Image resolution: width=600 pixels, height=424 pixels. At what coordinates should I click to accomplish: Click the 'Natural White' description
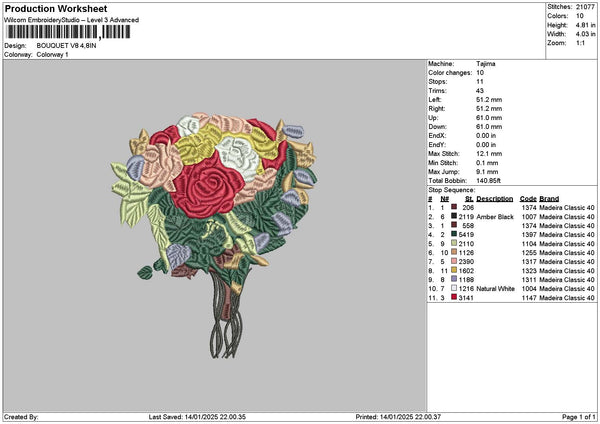coord(496,289)
